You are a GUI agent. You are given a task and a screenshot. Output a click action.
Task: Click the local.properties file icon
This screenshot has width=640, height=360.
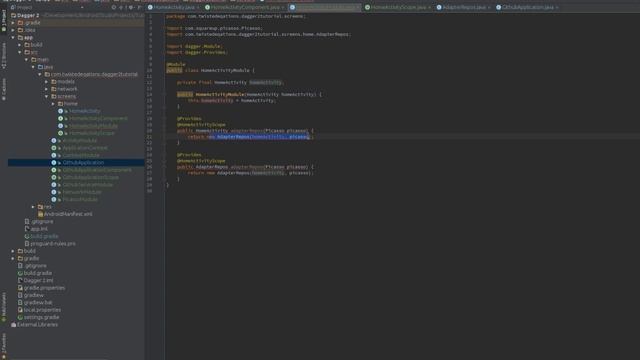(20, 310)
